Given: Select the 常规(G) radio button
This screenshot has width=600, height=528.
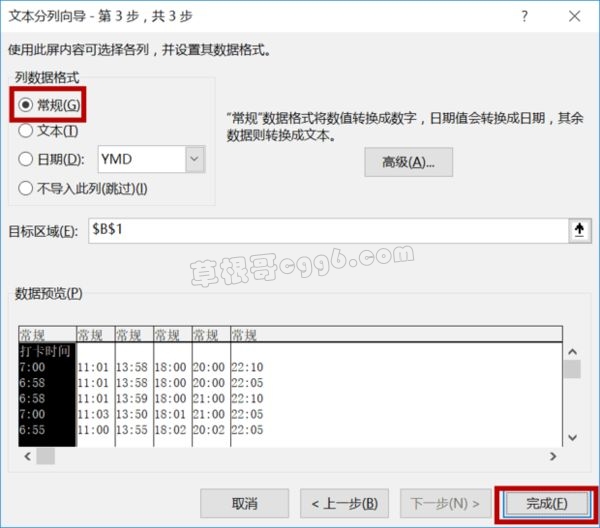Looking at the screenshot, I should pos(26,104).
